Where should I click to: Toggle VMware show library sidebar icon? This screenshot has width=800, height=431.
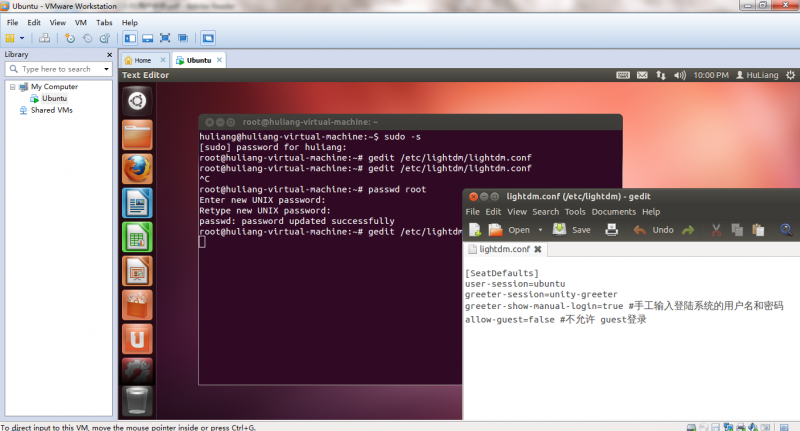(130, 38)
